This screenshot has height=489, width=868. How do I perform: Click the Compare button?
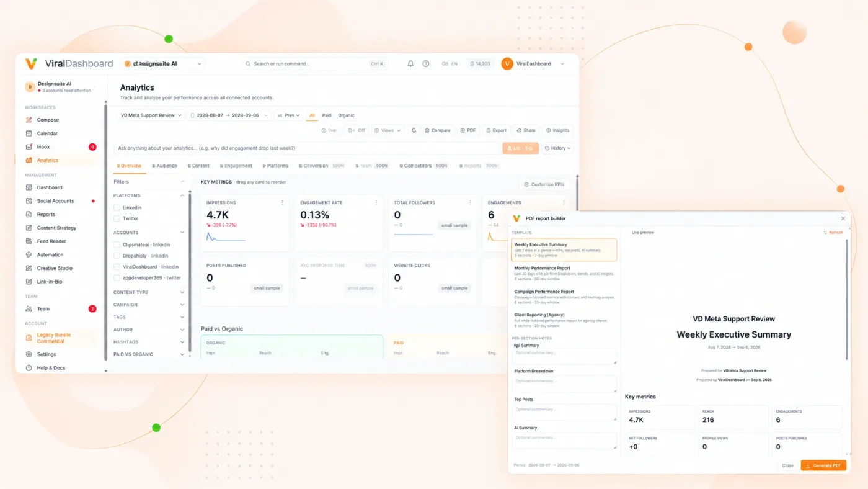(x=438, y=130)
